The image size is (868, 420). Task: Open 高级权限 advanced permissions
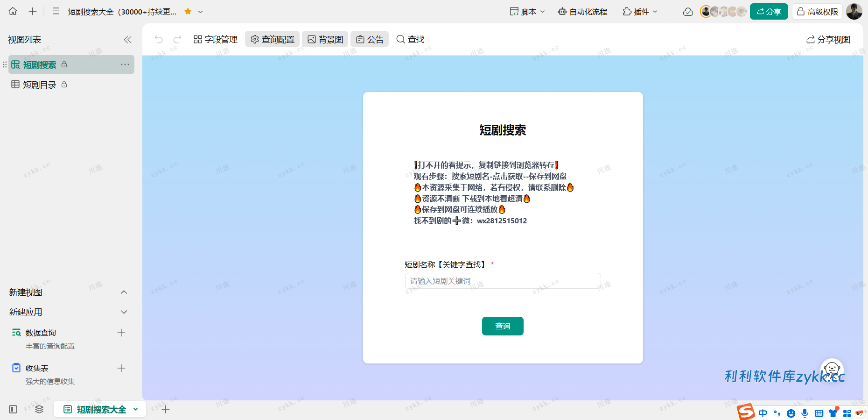[x=817, y=12]
